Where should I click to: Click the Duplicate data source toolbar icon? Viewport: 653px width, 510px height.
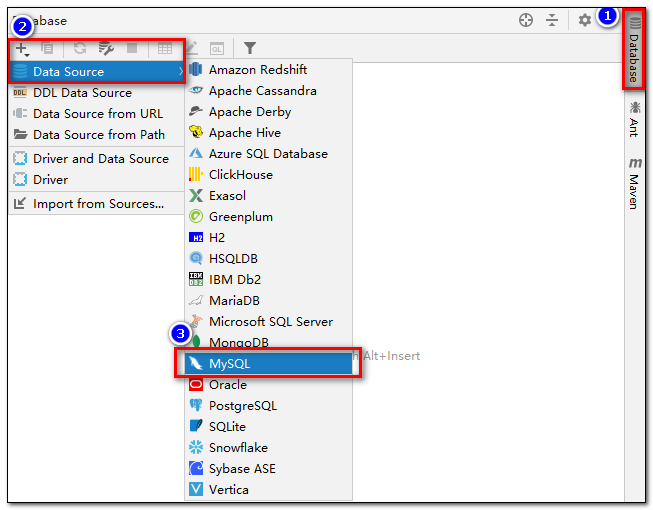point(47,48)
